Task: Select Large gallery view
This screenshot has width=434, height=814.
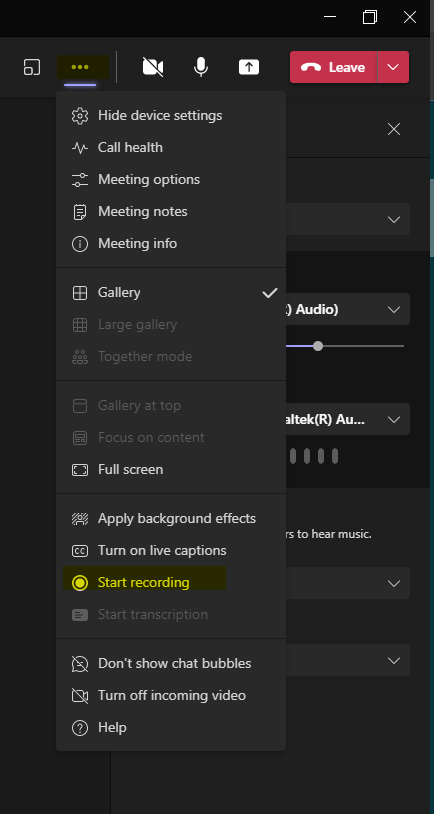Action: pyautogui.click(x=171, y=325)
